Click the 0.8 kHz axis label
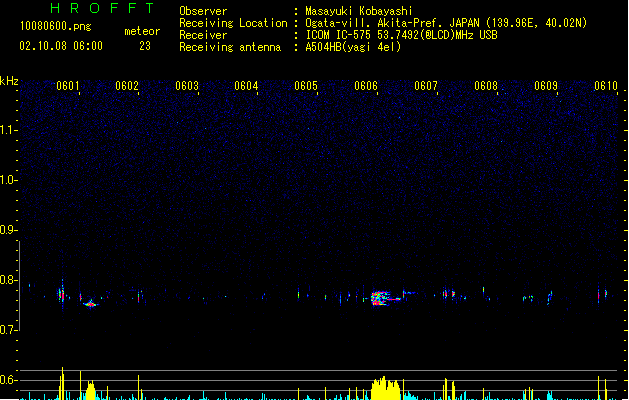Image resolution: width=629 pixels, height=400 pixels. coord(8,280)
